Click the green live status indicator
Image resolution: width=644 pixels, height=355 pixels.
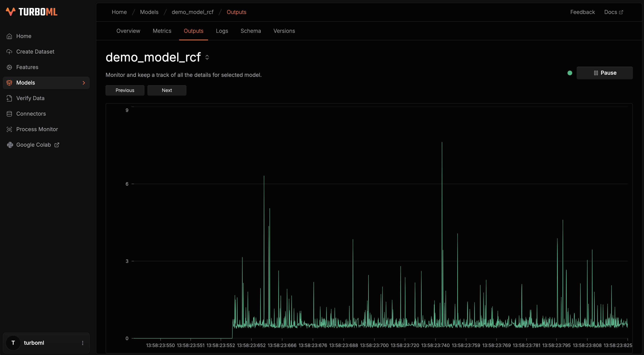570,73
